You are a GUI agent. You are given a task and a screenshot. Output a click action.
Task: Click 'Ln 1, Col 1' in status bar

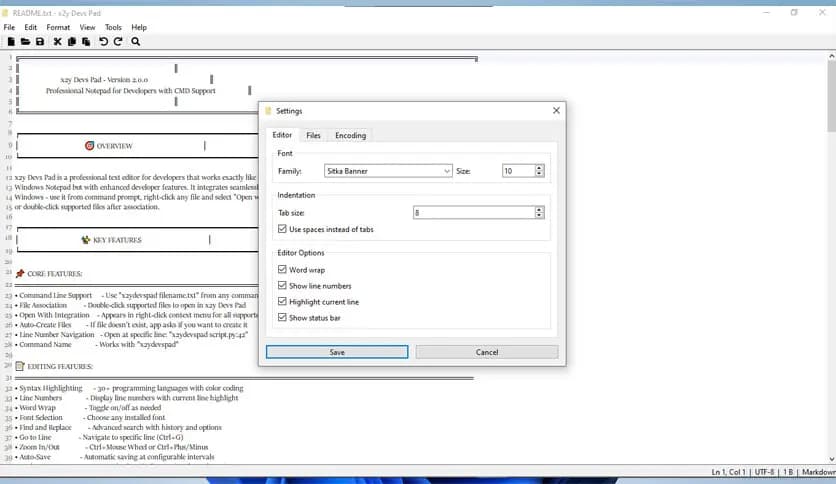[x=728, y=472]
